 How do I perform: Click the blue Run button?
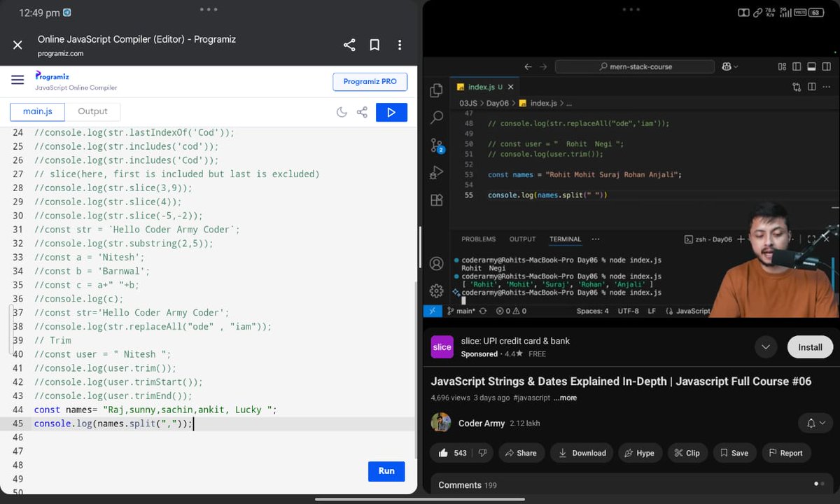pyautogui.click(x=386, y=471)
